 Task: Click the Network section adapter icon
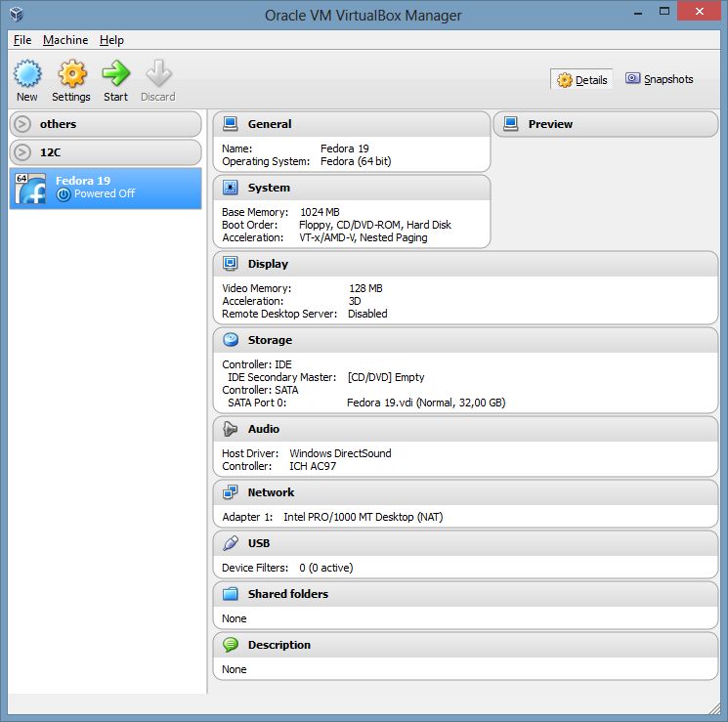click(231, 492)
